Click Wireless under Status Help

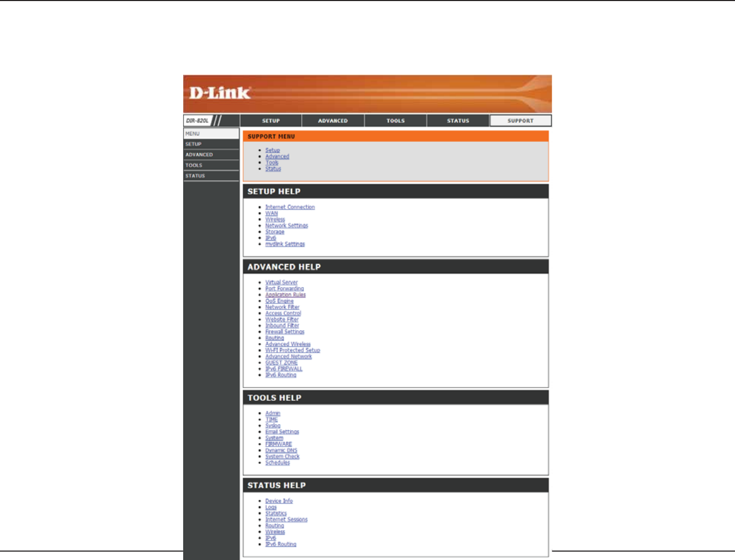pos(275,532)
